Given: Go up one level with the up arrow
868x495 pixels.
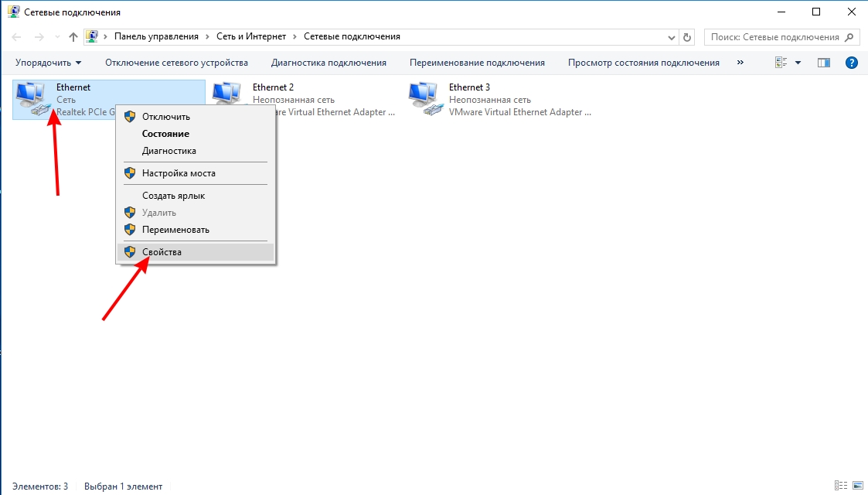Looking at the screenshot, I should (x=73, y=36).
